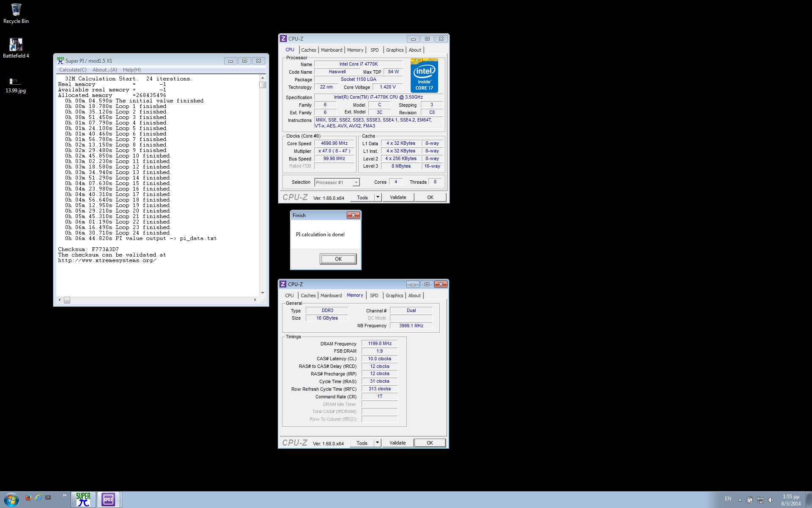812x508 pixels.
Task: Click OK in upper CPU-Z window
Action: 430,197
